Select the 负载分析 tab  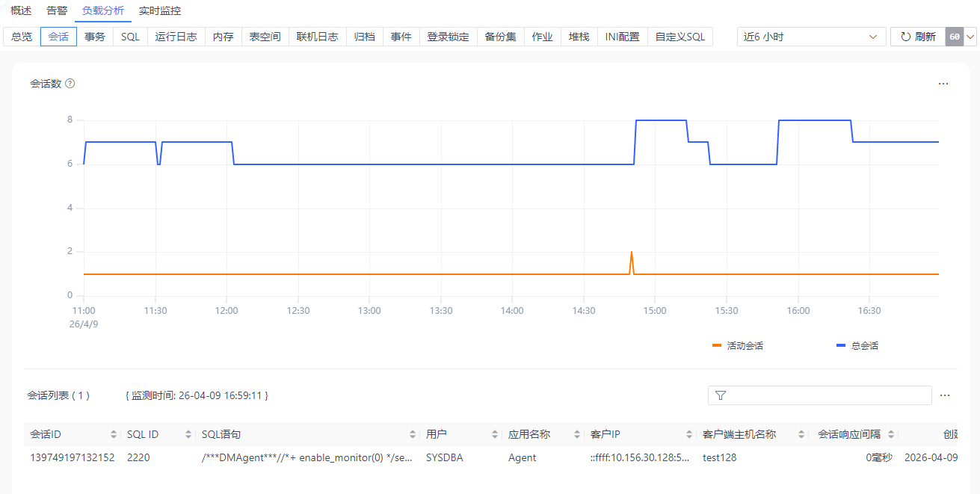coord(103,11)
